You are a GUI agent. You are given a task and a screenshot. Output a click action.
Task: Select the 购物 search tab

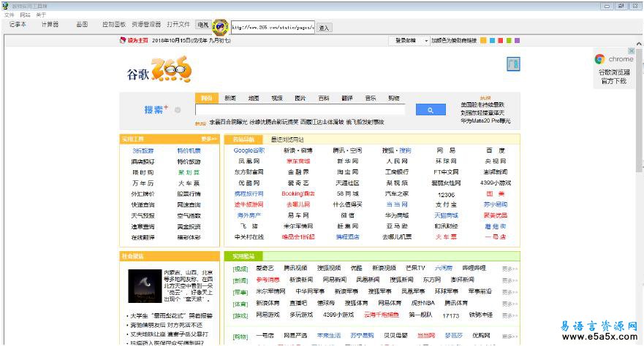coord(394,99)
